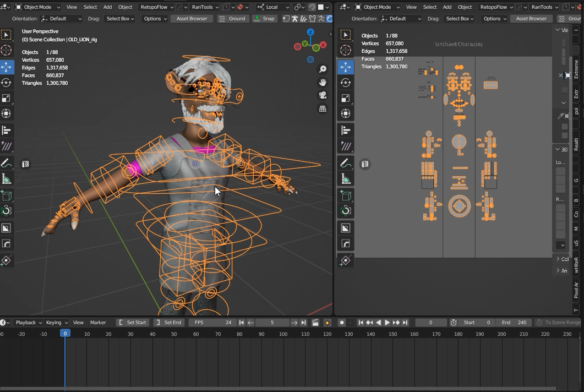Choose the Add Cube tool in left viewport

coord(6,195)
